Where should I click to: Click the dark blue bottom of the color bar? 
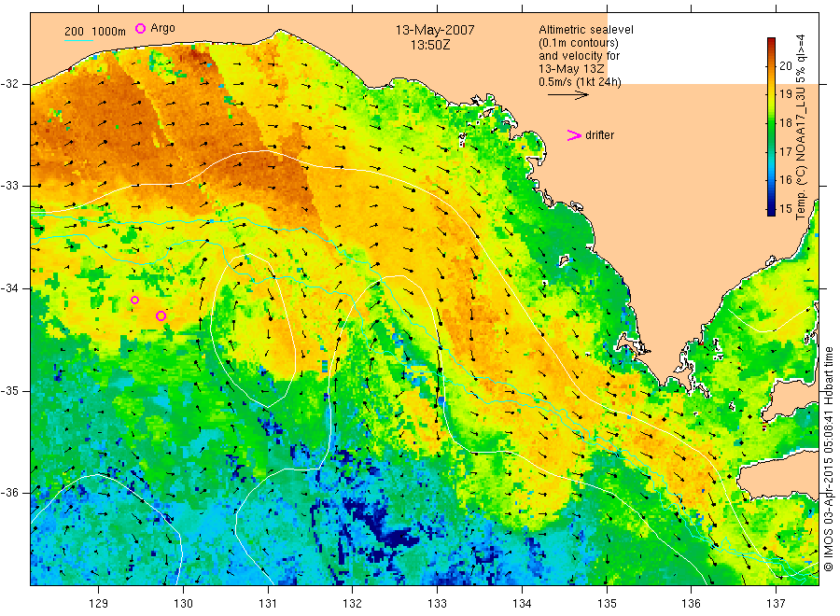click(x=771, y=211)
